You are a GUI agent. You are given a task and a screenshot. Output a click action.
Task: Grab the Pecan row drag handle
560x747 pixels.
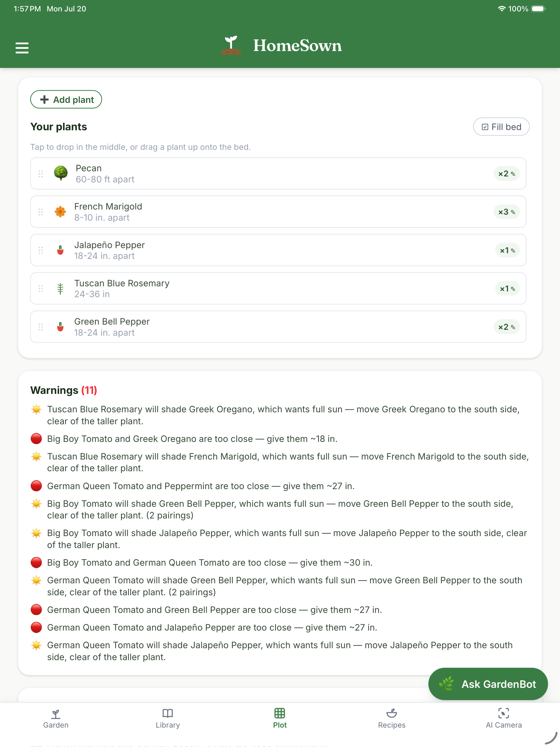tap(41, 173)
